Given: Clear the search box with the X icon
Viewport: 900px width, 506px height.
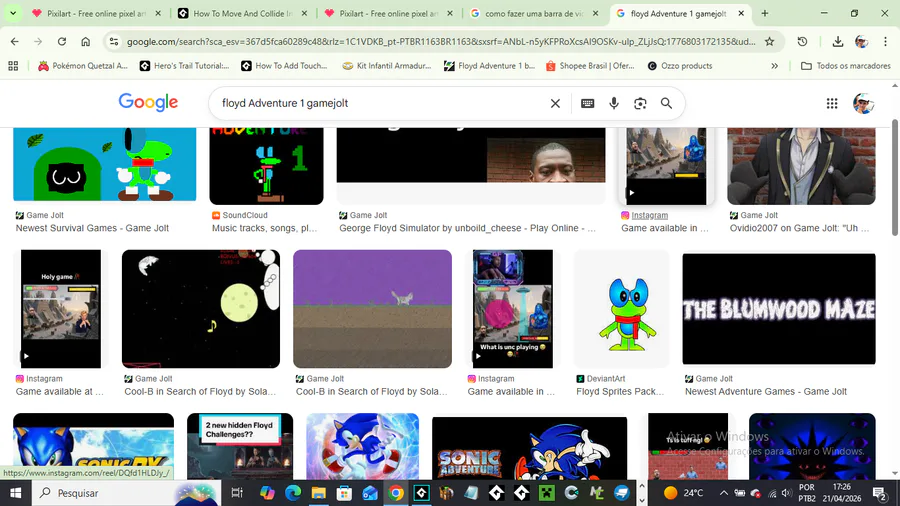Looking at the screenshot, I should 555,103.
